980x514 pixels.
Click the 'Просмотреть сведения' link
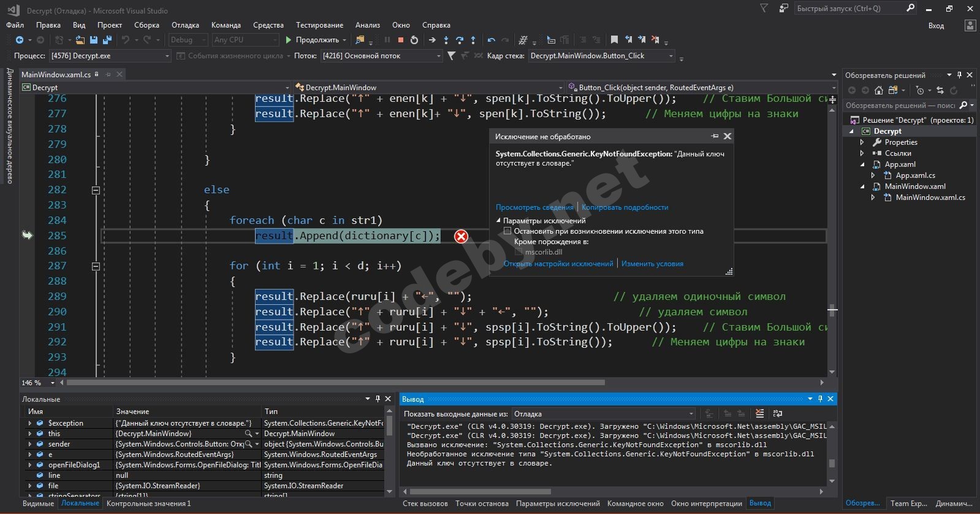534,207
